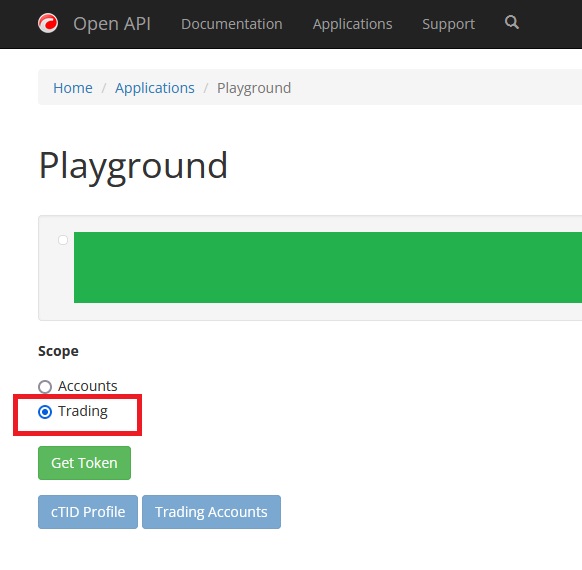Screen dimensions: 582x570
Task: Select the Trading scope radio button
Action: [x=45, y=412]
